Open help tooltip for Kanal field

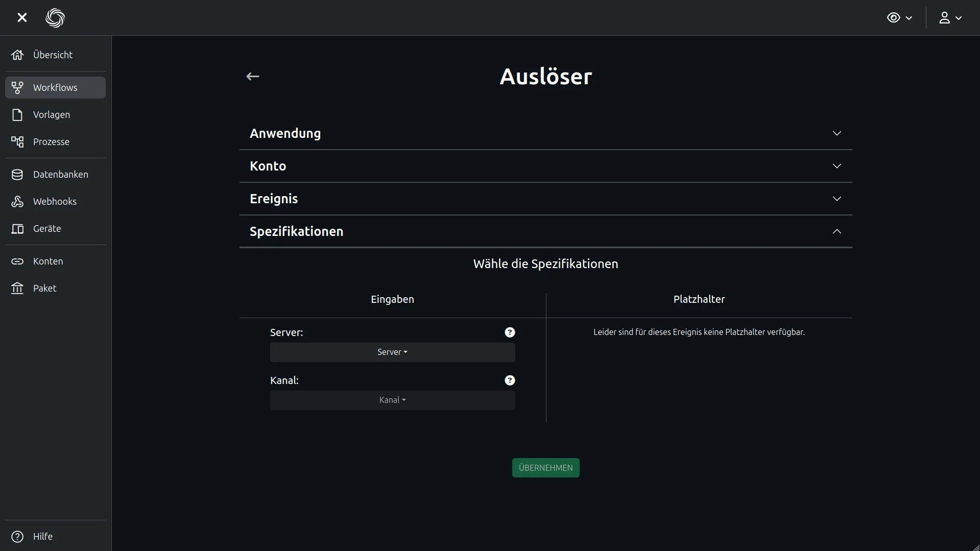(510, 380)
